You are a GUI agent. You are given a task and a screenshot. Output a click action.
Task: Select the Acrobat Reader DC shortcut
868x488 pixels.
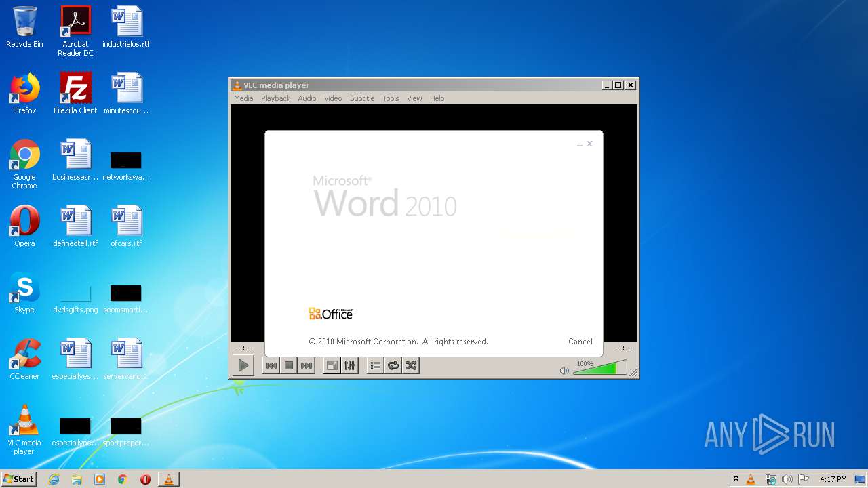pyautogui.click(x=75, y=31)
